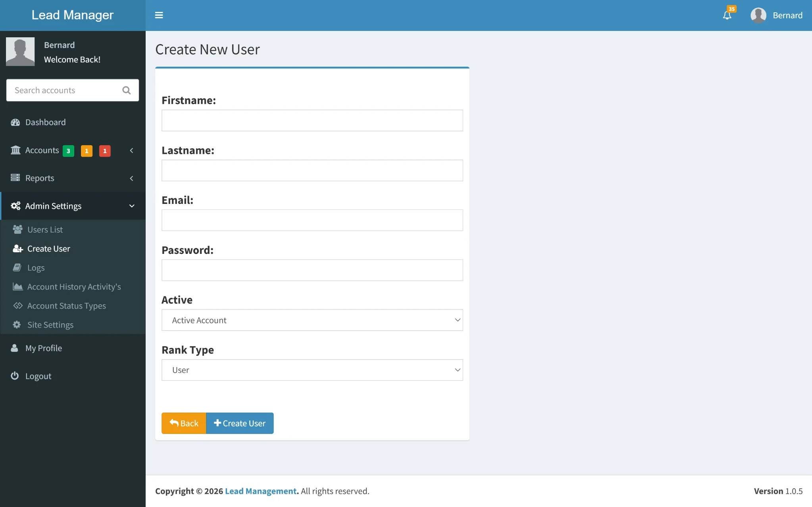The image size is (812, 507).
Task: Click the Reports list icon
Action: [x=15, y=178]
